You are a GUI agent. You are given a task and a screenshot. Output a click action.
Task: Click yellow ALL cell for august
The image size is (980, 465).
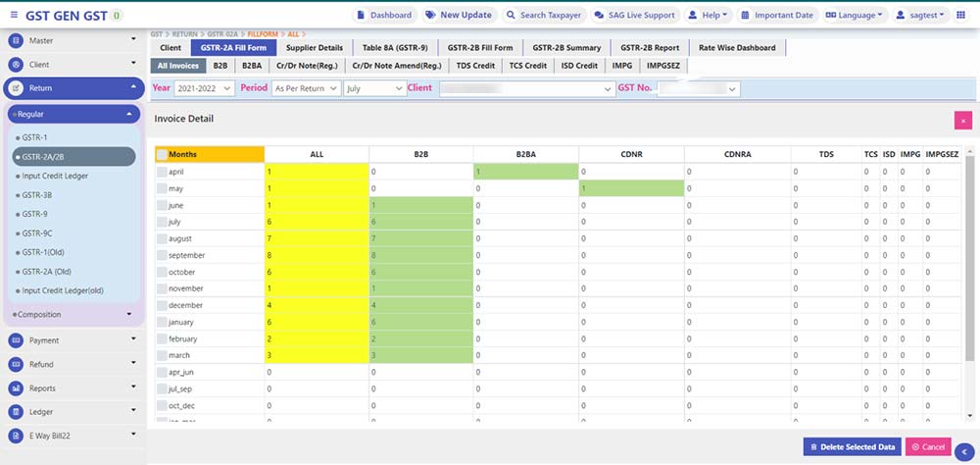point(317,238)
